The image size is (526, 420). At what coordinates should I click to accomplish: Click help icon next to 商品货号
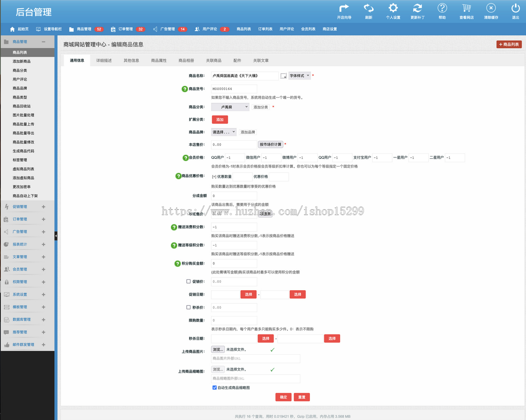point(185,89)
